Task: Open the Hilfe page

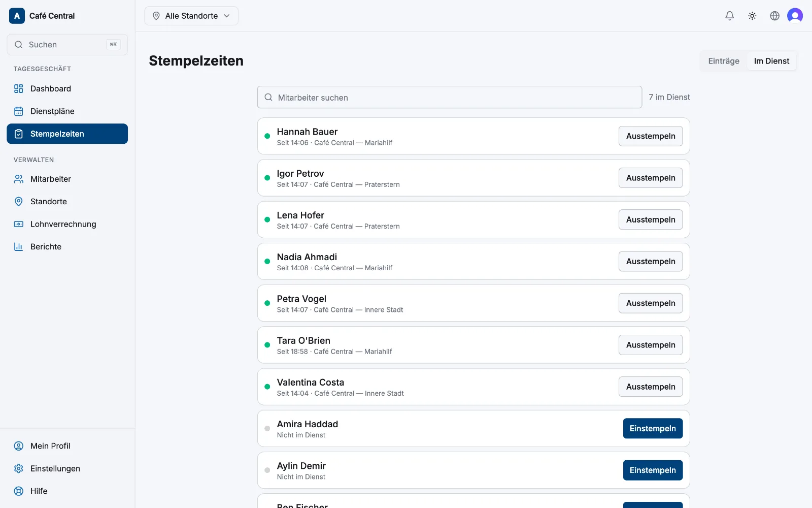Action: [x=67, y=491]
